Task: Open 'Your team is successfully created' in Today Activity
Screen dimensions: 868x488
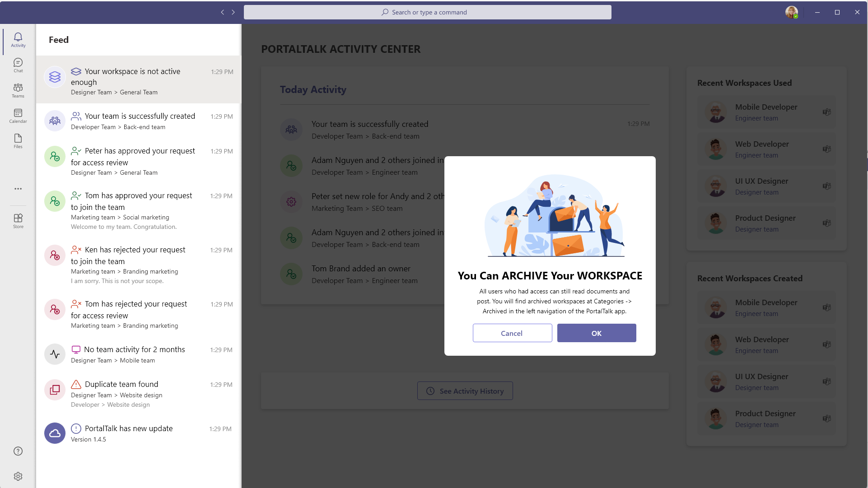Action: tap(465, 130)
